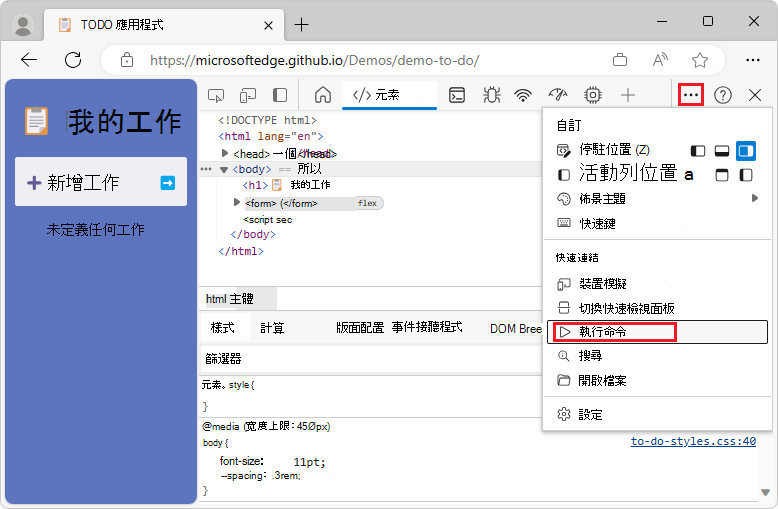
Task: Open the Sources bug icon tool
Action: click(x=491, y=95)
